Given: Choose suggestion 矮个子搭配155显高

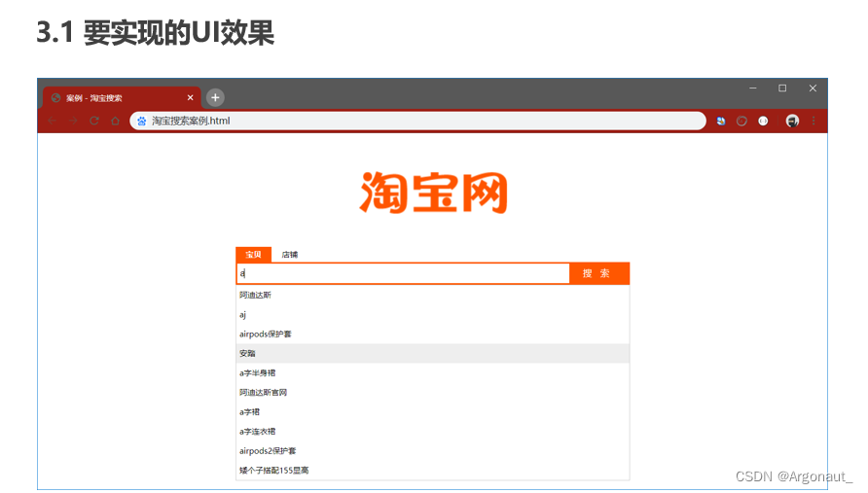Looking at the screenshot, I should pos(433,471).
